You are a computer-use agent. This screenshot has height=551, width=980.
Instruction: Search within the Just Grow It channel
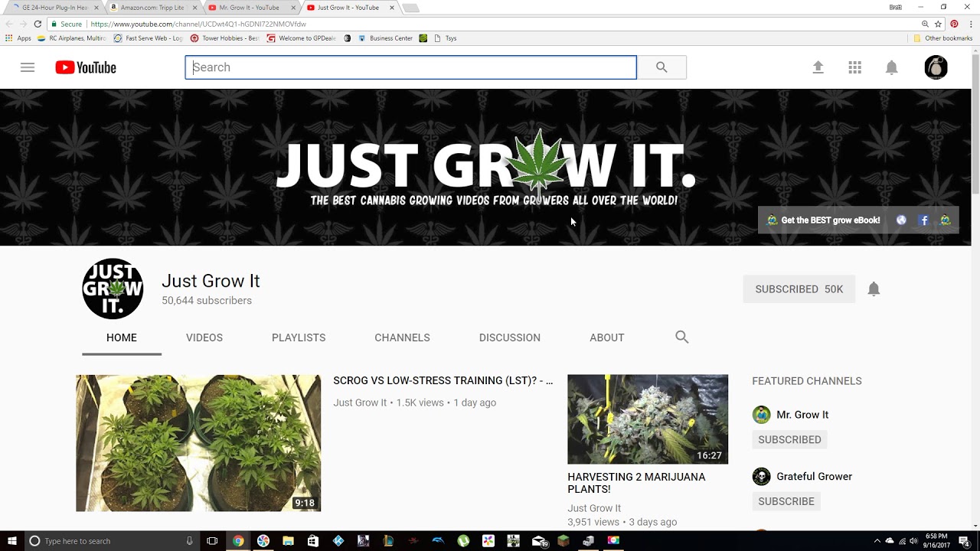point(681,337)
